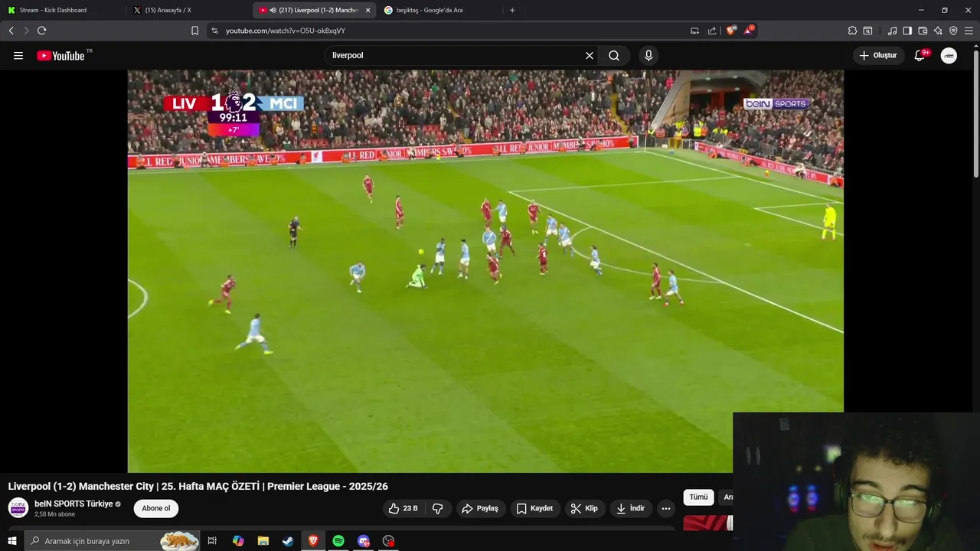980x551 pixels.
Task: Save the video with Kaydet
Action: (534, 508)
